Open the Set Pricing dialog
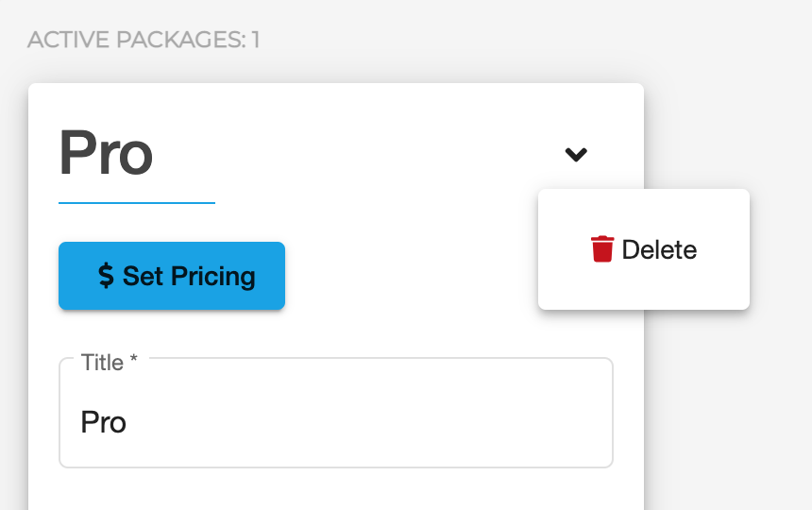812x510 pixels. click(x=172, y=276)
